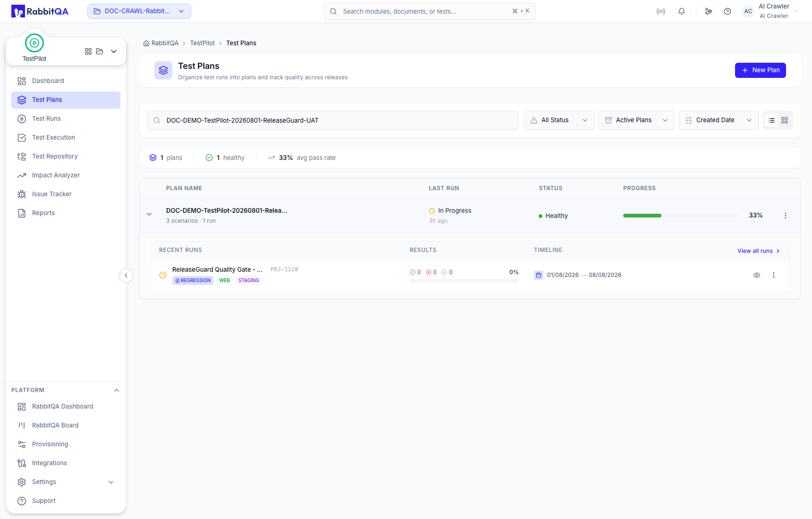Click the folder icon beside TestPilot
The height and width of the screenshot is (519, 812).
click(100, 51)
